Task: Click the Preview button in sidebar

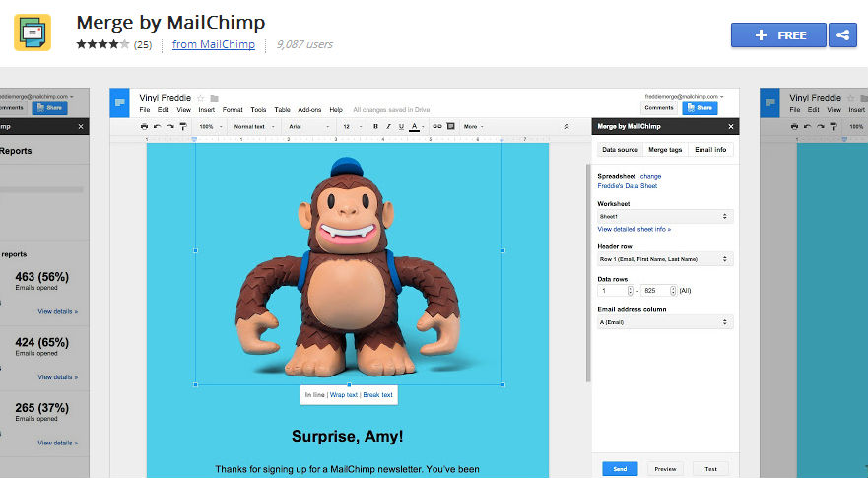Action: tap(665, 469)
